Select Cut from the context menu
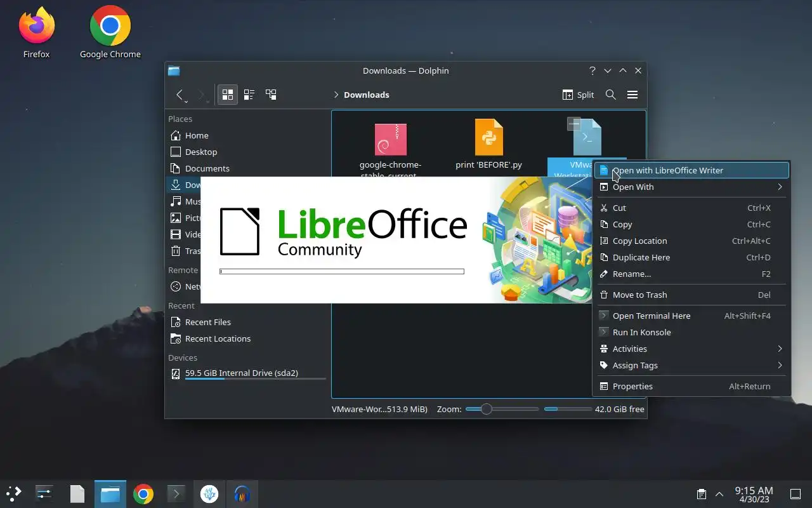The image size is (812, 508). tap(691, 208)
